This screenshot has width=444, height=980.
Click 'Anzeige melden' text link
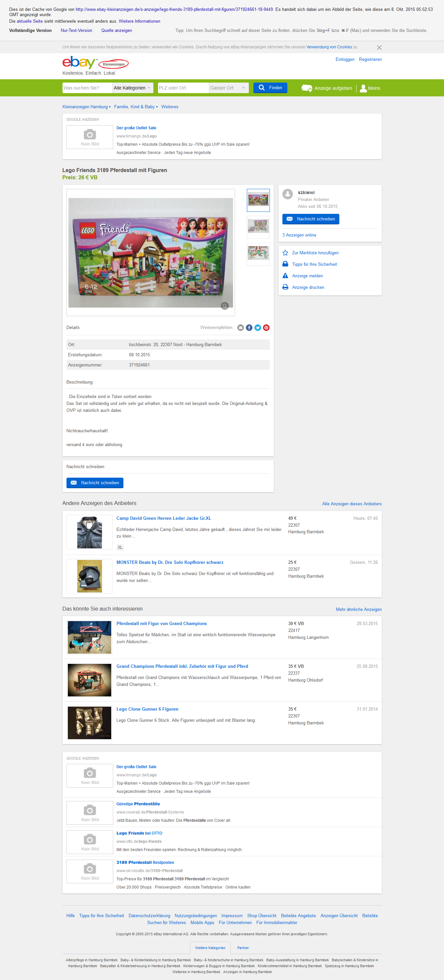pyautogui.click(x=307, y=276)
